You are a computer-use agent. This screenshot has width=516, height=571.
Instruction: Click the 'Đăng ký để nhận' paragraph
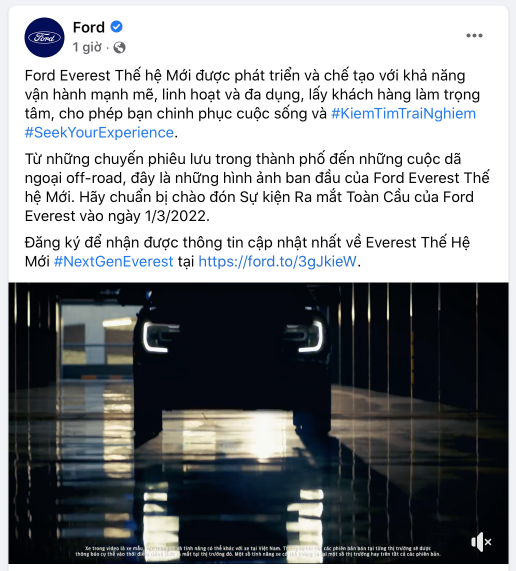pos(248,252)
